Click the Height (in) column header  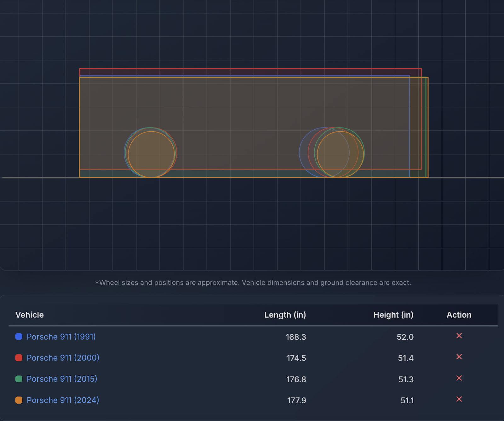coord(393,315)
